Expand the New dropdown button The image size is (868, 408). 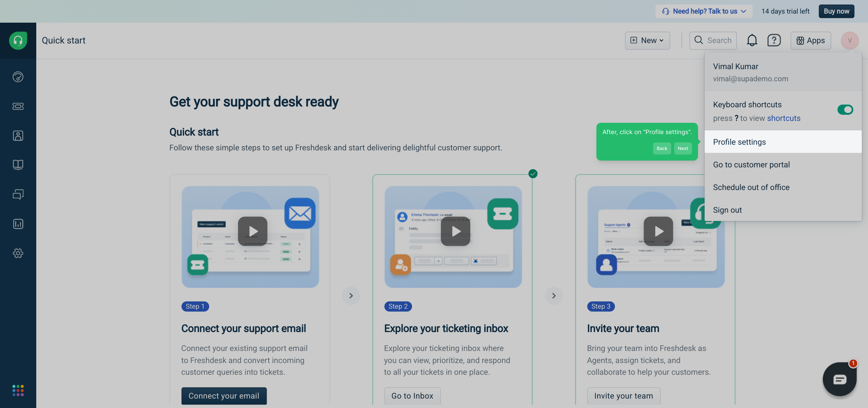coord(647,40)
